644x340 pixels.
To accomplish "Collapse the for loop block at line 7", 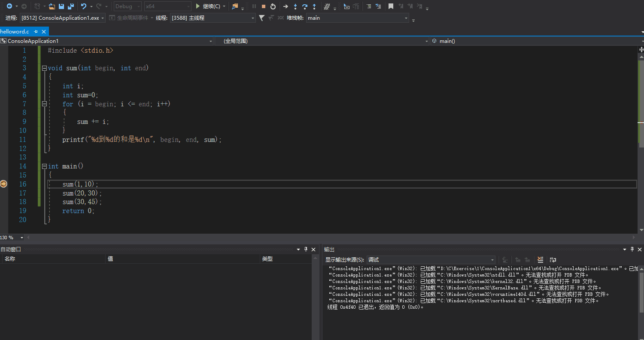I will coord(44,104).
